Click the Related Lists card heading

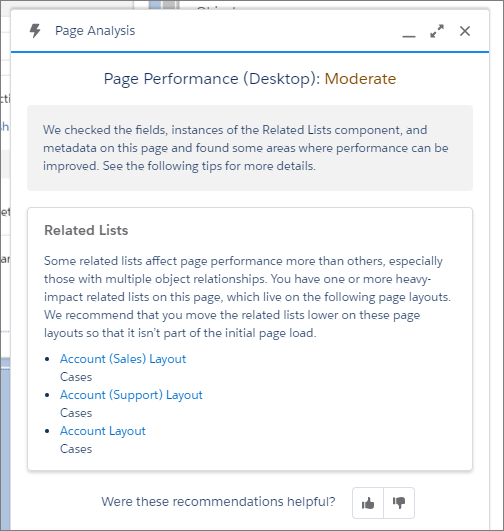[86, 230]
